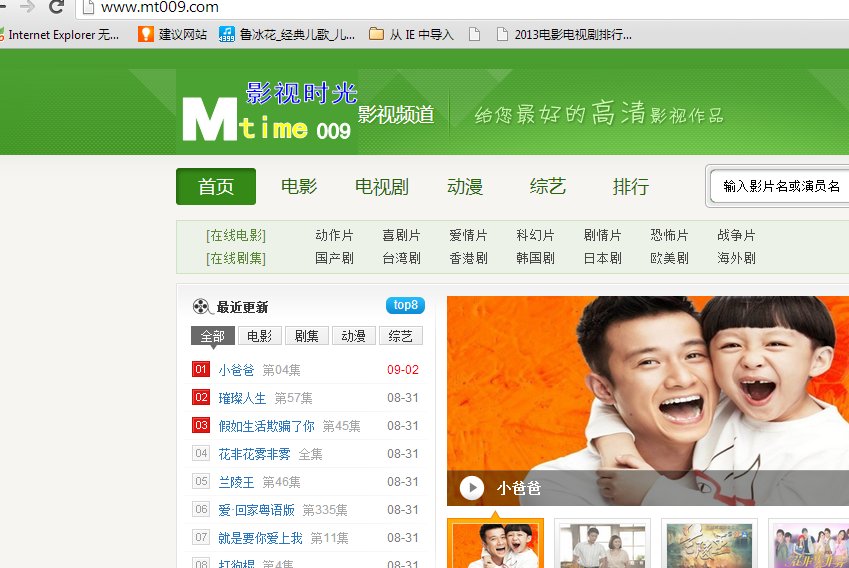The width and height of the screenshot is (849, 568).
Task: Click rank badge 03 in the updates list
Action: (x=201, y=425)
